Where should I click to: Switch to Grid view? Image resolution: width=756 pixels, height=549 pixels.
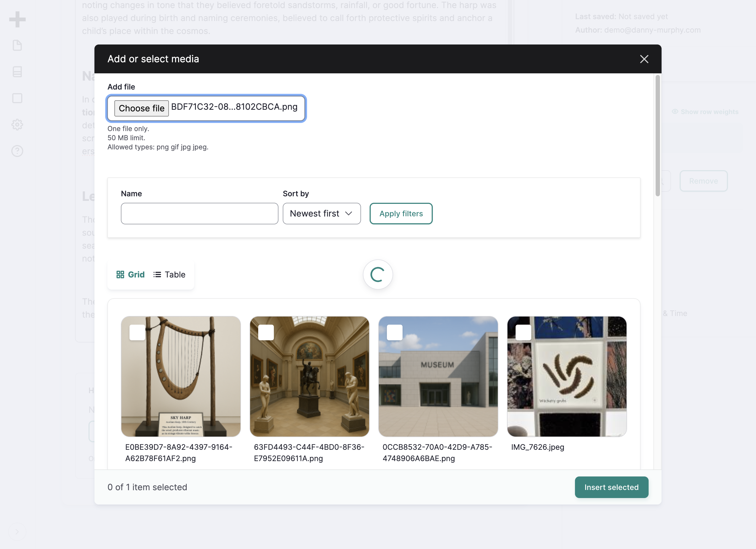(x=130, y=274)
